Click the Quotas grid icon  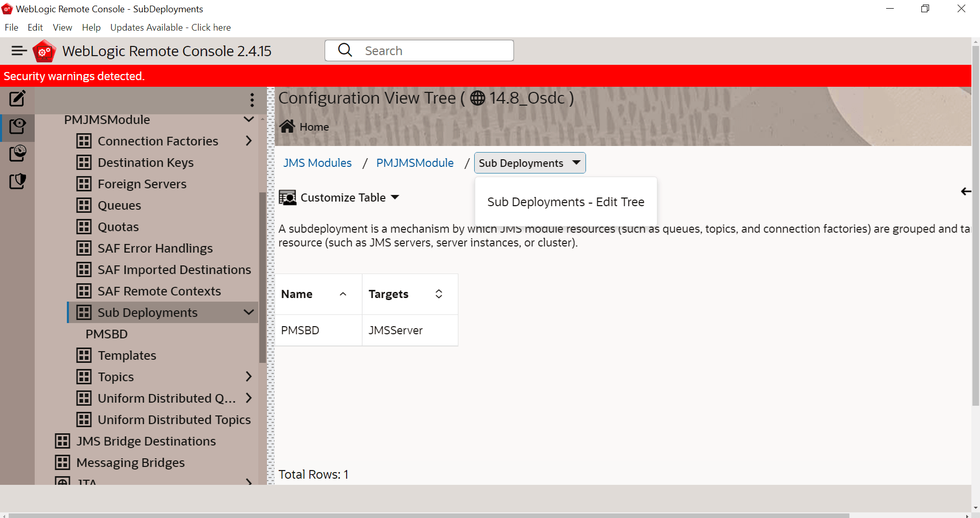pos(84,227)
